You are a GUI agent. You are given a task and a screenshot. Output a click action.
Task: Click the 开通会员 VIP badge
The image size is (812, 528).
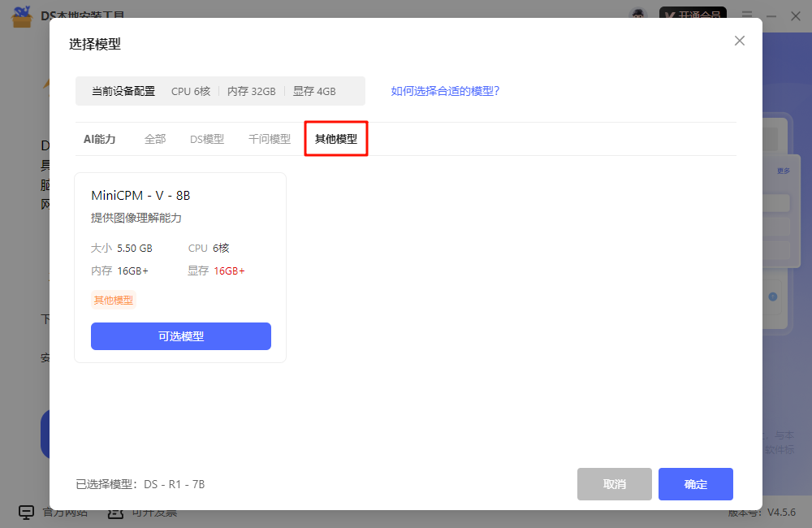click(x=693, y=15)
